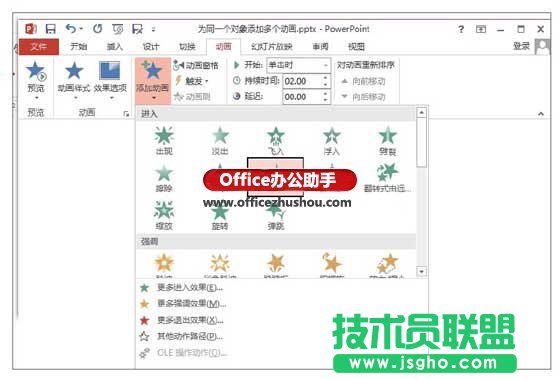This screenshot has height=379, width=560.
Task: Click the start-from-beginning slideshow icon
Action: pyautogui.click(x=118, y=29)
